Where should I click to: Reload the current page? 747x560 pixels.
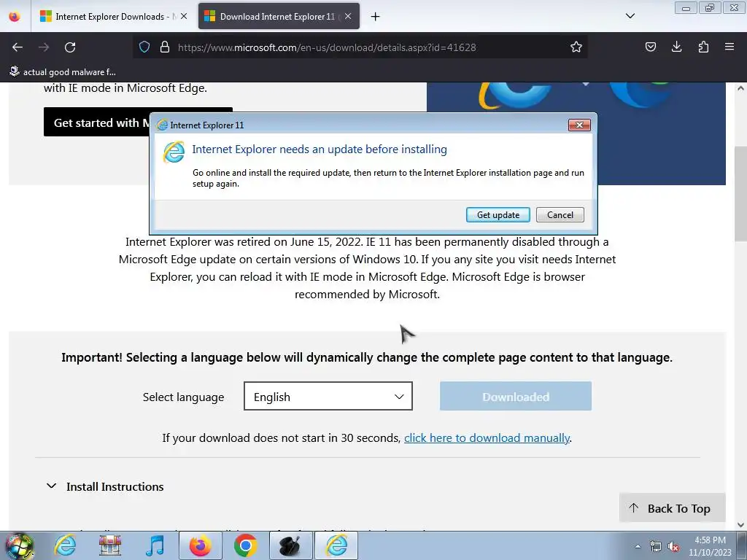point(70,47)
